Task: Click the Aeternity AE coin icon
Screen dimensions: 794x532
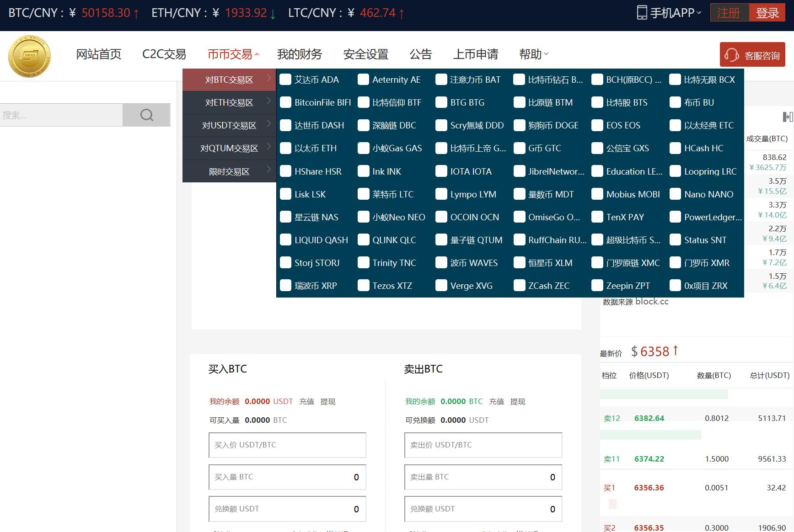Action: click(x=363, y=80)
